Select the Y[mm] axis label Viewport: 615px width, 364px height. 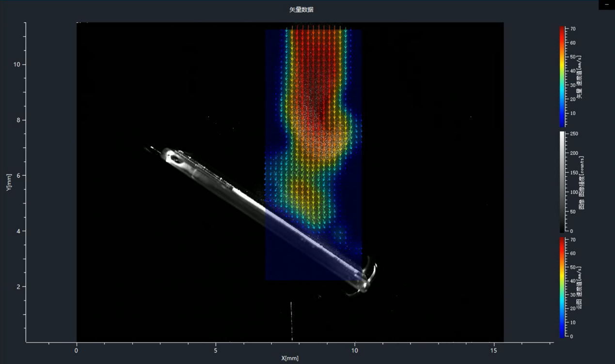8,182
